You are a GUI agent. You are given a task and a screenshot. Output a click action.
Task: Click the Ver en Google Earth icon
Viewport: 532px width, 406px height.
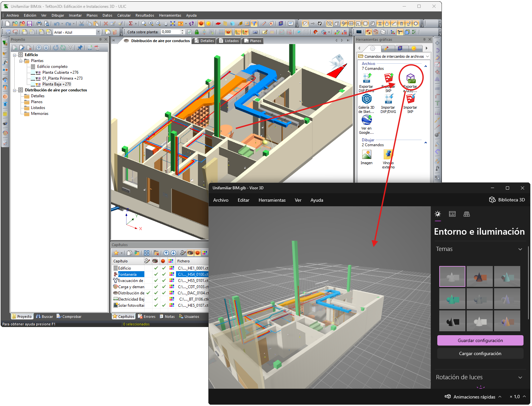pyautogui.click(x=366, y=120)
